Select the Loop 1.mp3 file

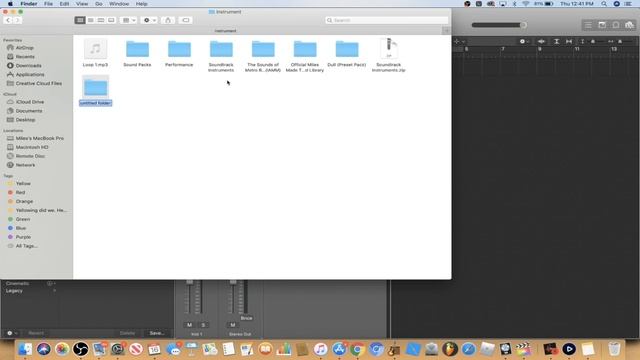click(x=96, y=53)
